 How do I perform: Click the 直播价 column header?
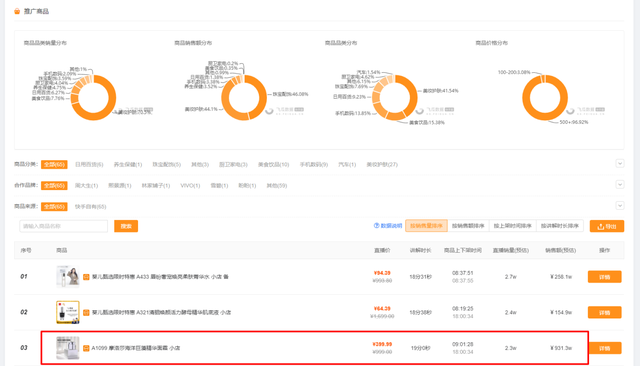coord(382,250)
